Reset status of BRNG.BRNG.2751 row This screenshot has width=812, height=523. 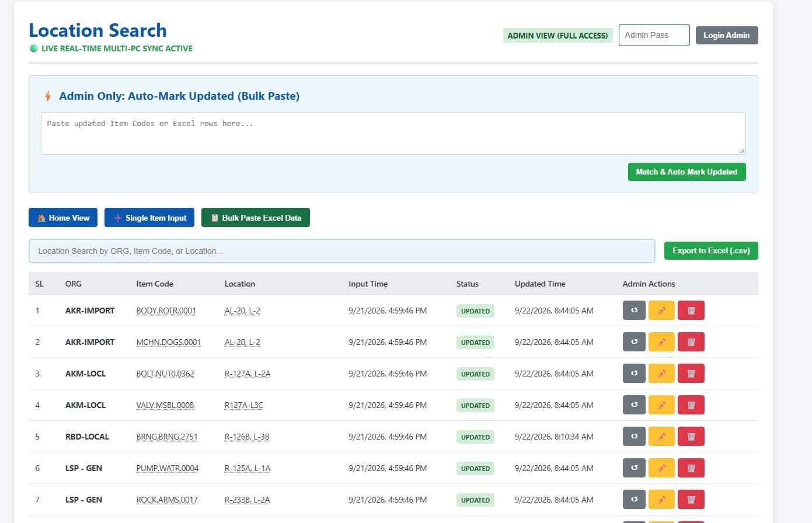634,437
